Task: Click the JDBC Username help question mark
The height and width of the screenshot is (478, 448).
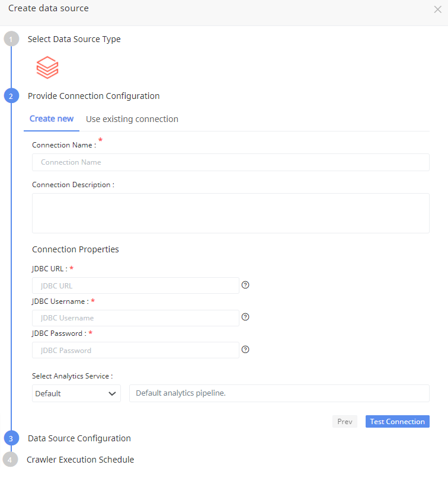Action: tap(245, 317)
